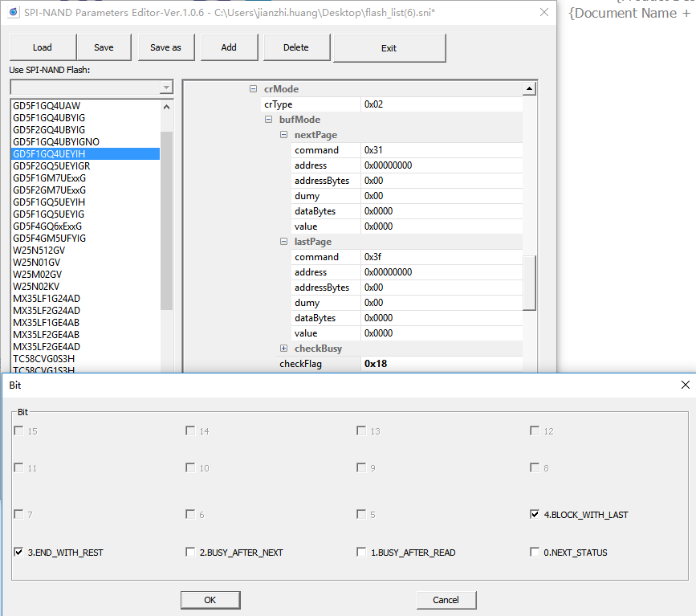
Task: Click the Load button
Action: 43,47
